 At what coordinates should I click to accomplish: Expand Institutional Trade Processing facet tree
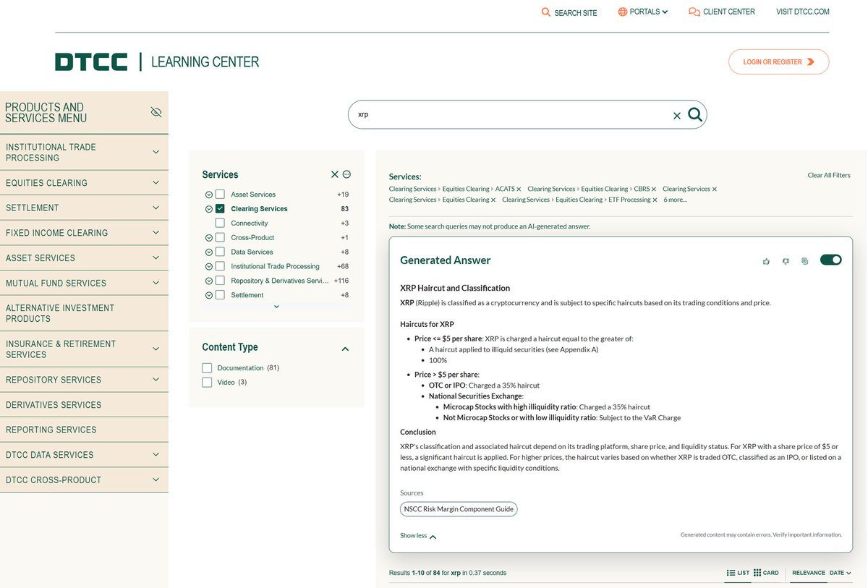click(209, 266)
